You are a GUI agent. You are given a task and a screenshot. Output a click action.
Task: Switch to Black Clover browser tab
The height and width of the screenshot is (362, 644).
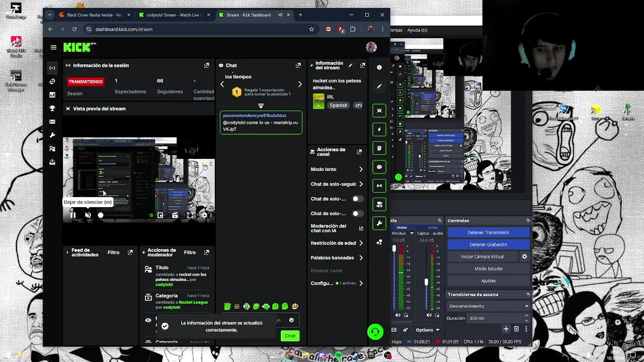94,15
